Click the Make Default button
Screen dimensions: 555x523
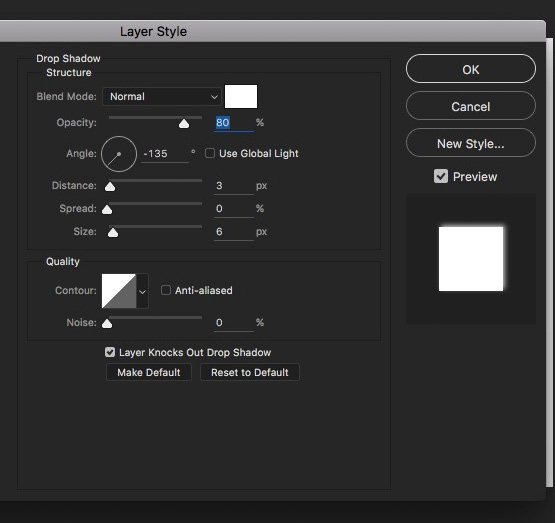pyautogui.click(x=149, y=372)
